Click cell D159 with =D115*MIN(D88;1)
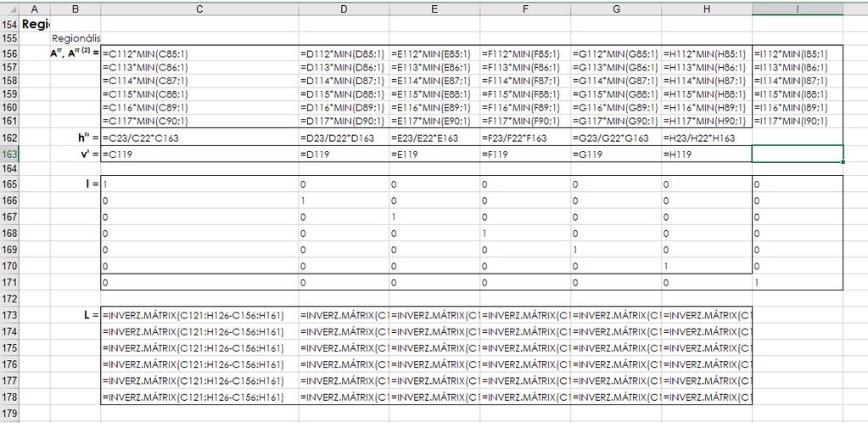Viewport: 868px width, 423px height. (x=344, y=93)
